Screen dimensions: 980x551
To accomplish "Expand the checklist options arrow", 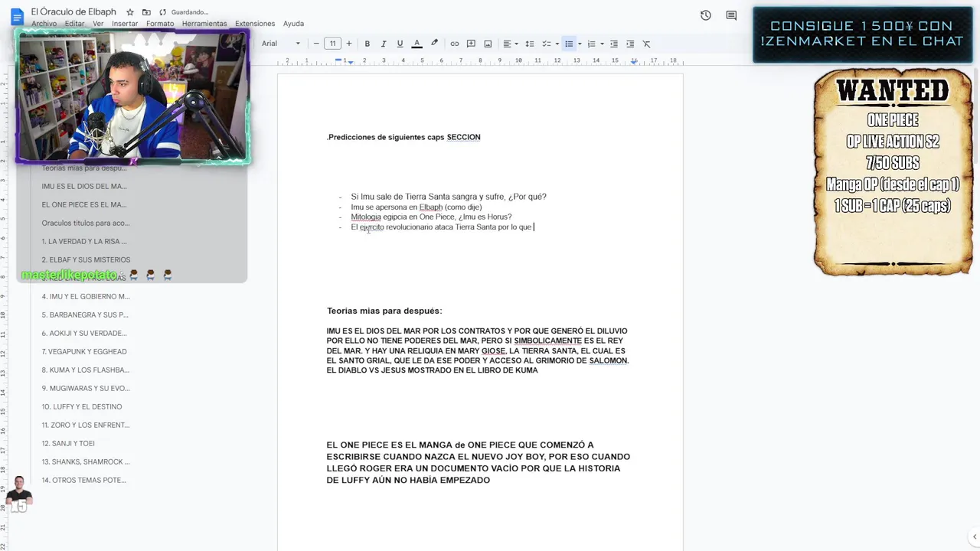I will pyautogui.click(x=557, y=44).
